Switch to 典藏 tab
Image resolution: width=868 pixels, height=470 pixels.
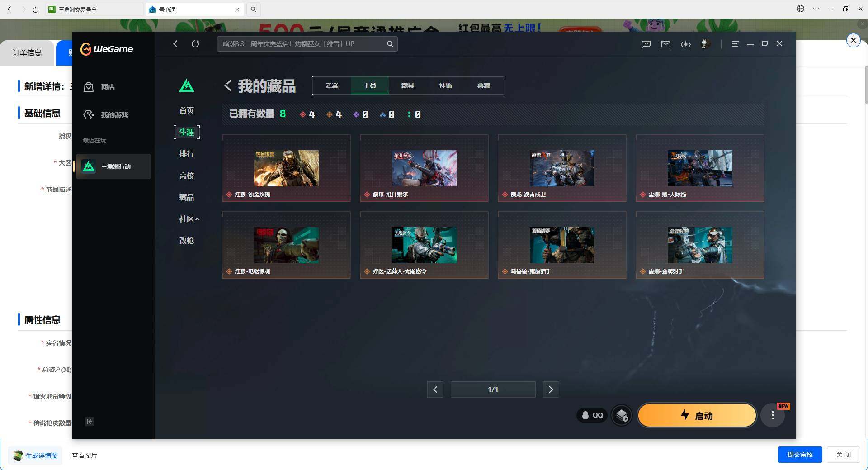coord(484,85)
